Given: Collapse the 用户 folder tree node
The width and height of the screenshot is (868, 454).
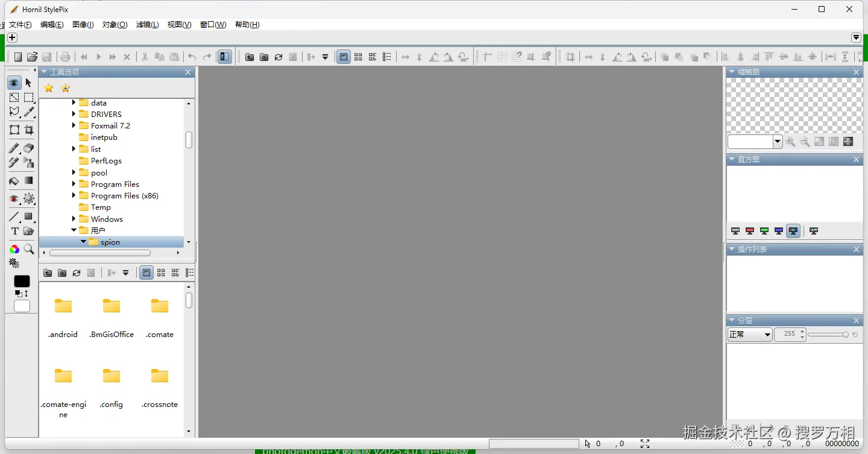Looking at the screenshot, I should click(74, 230).
